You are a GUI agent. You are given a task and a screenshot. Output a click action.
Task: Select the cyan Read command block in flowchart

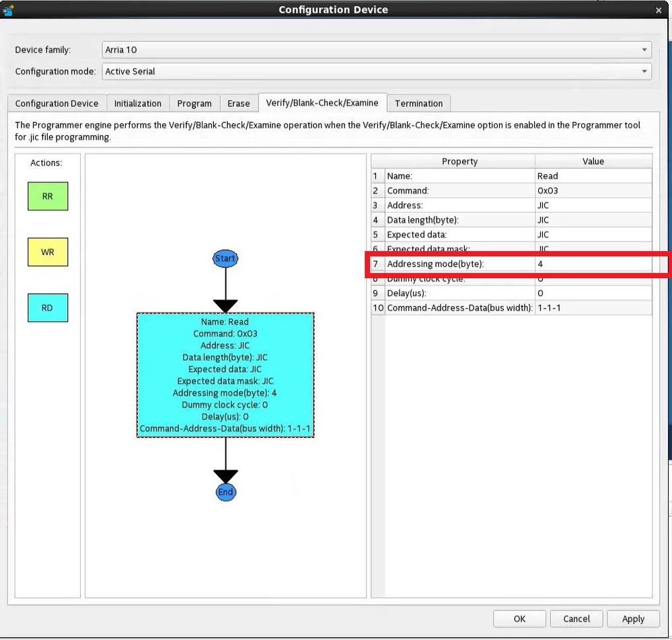tap(225, 375)
